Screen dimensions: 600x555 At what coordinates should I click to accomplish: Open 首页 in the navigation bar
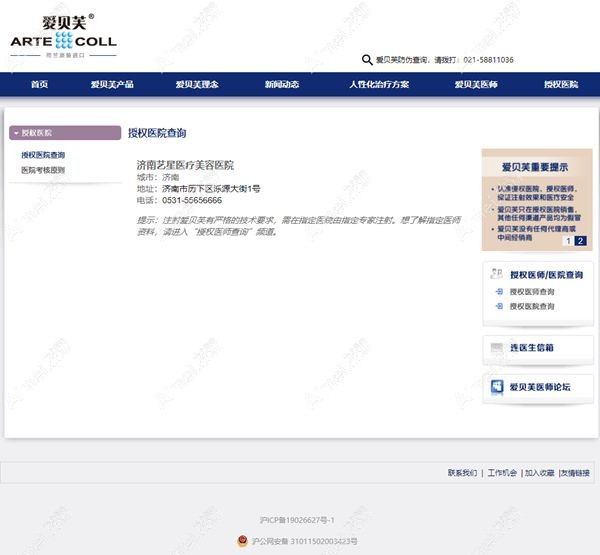39,85
